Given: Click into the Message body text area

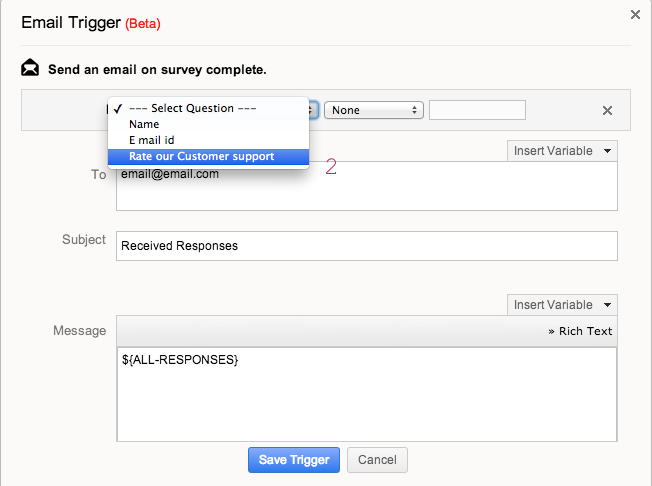Looking at the screenshot, I should click(366, 394).
